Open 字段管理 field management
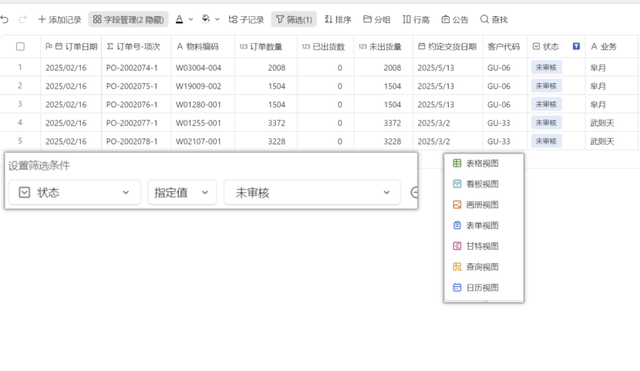The image size is (640, 371). [x=128, y=20]
